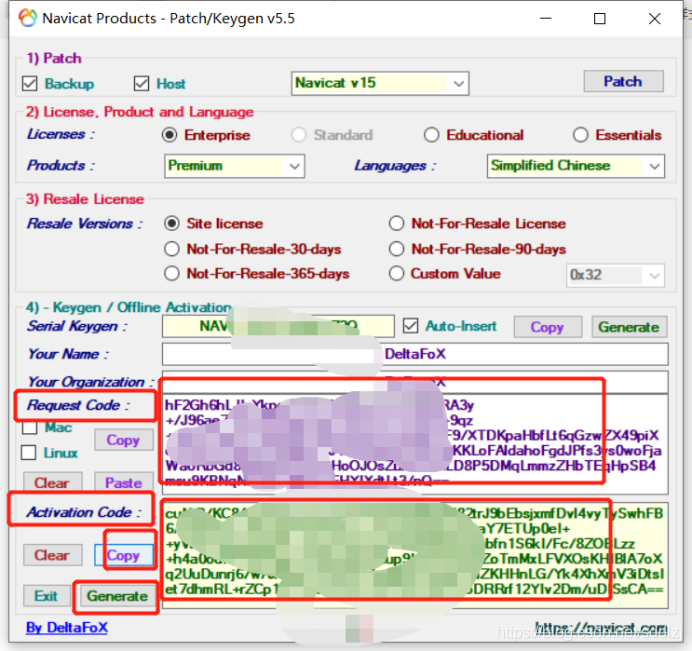Click the "Licenses :" label
The image size is (692, 651).
click(61, 134)
